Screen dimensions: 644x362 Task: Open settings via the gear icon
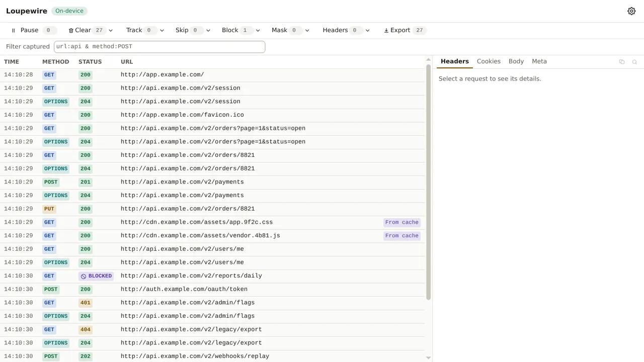point(631,11)
